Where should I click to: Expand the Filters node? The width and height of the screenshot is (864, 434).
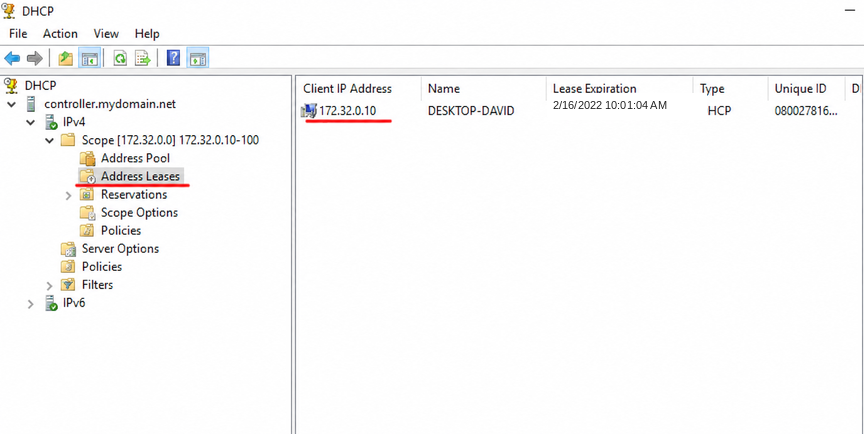pos(50,285)
